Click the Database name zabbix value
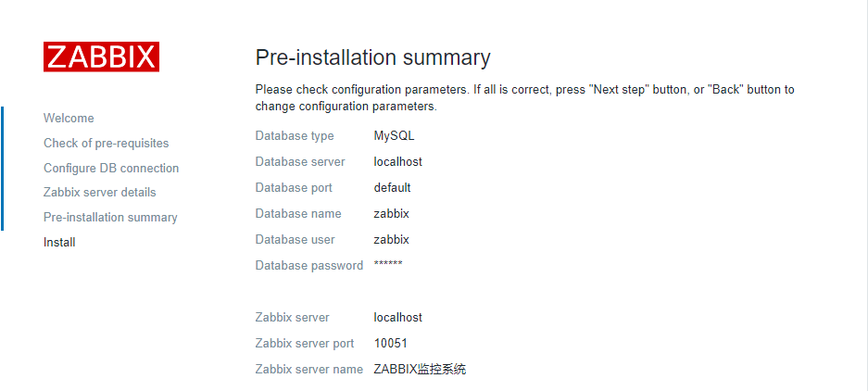Viewport: 868px width, 391px height. [391, 214]
